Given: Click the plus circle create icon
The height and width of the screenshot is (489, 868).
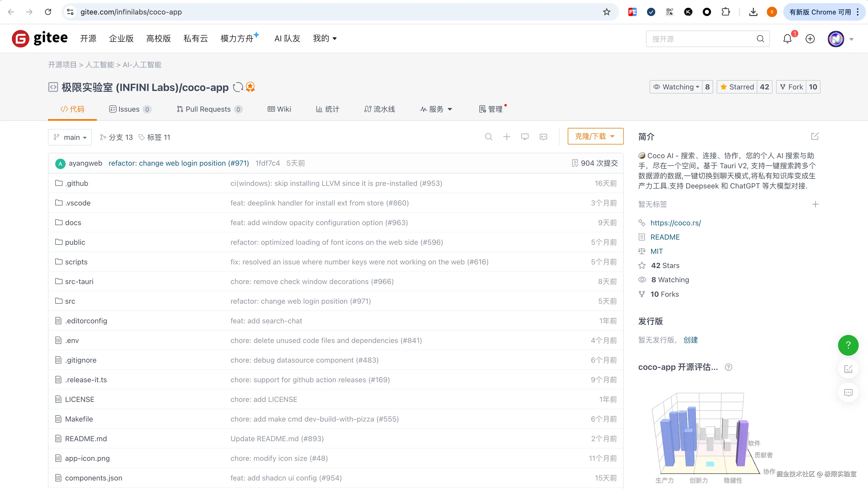Looking at the screenshot, I should click(x=810, y=39).
